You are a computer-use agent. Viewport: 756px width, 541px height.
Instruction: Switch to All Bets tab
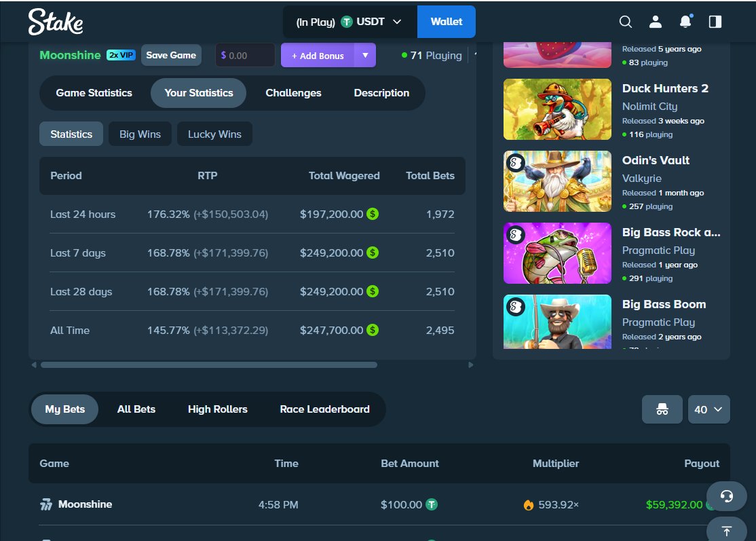tap(136, 409)
